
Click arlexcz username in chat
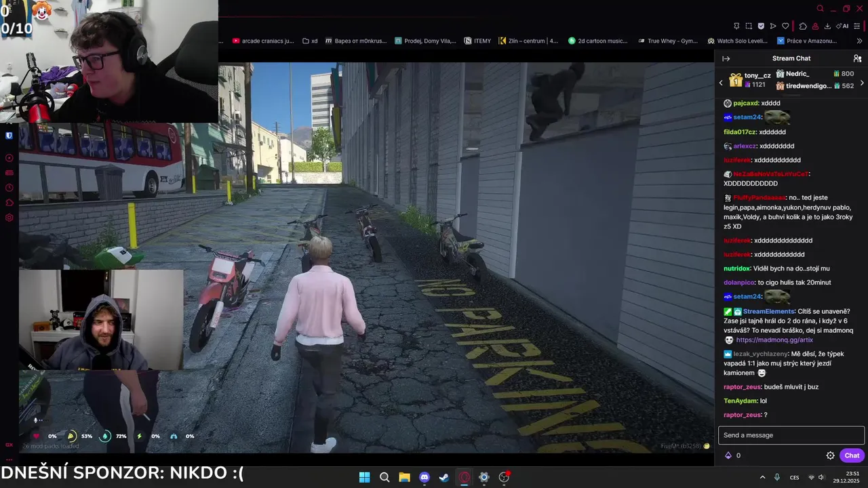[x=745, y=146]
